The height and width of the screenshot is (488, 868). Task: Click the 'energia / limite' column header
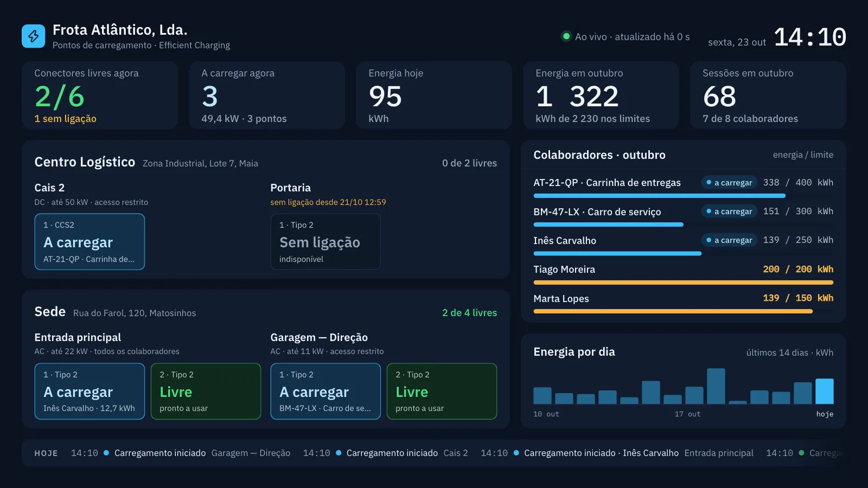click(803, 155)
